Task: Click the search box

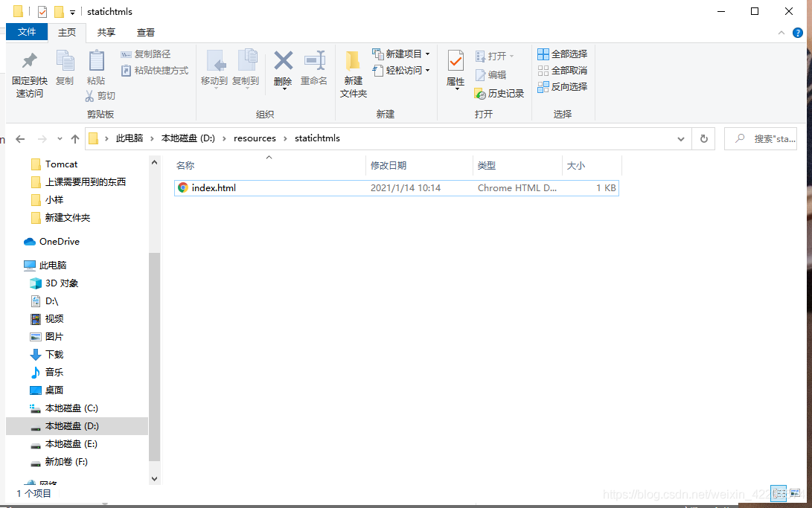Action: 761,138
